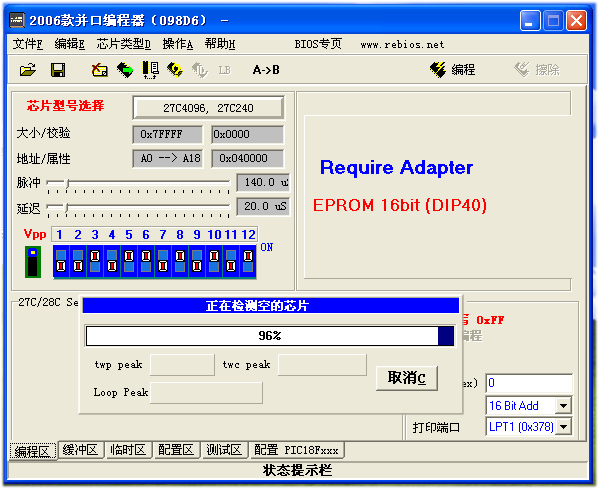Open the 芯片类型D menu
The image size is (599, 489).
123,44
